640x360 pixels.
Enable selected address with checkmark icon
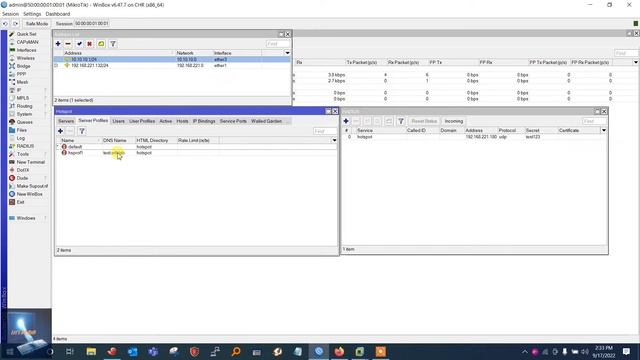pyautogui.click(x=79, y=44)
